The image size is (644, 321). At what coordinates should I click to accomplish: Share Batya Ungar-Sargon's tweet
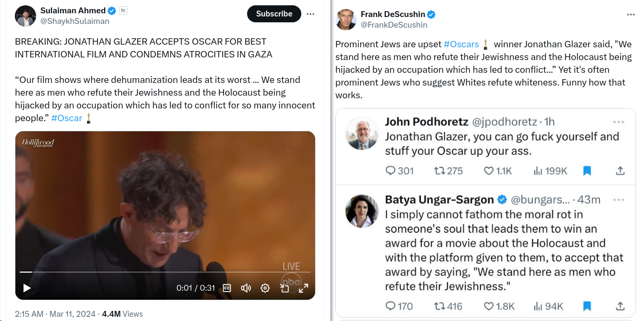(620, 306)
